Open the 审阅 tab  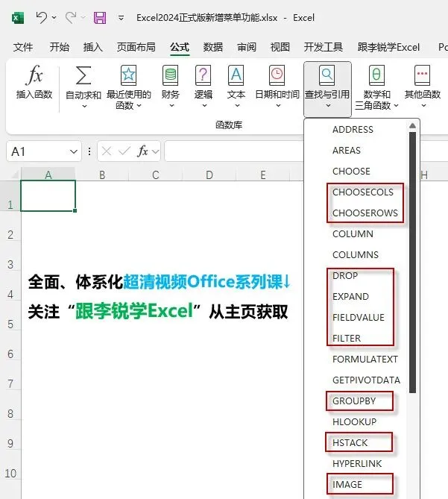pyautogui.click(x=247, y=47)
